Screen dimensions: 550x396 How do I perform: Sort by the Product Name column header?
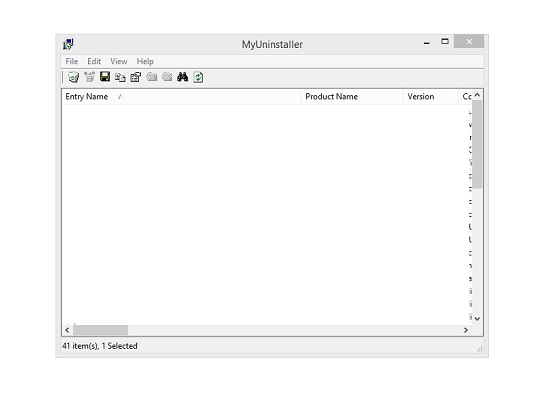352,96
